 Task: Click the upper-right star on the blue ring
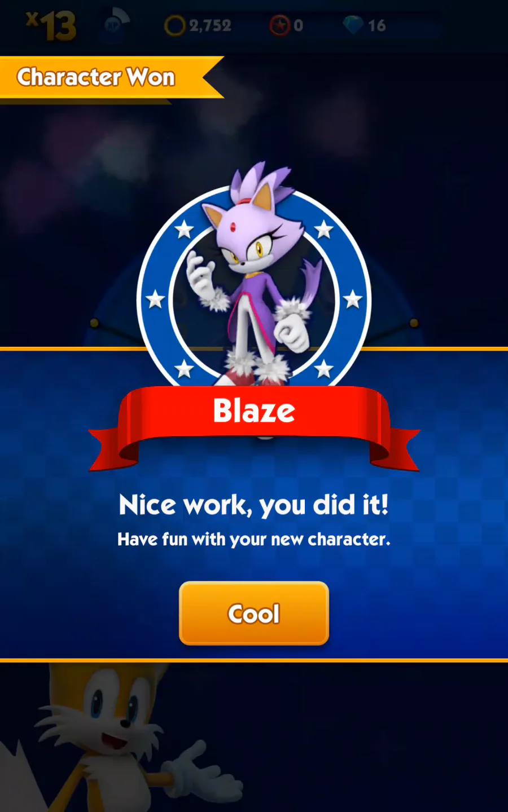tap(324, 230)
